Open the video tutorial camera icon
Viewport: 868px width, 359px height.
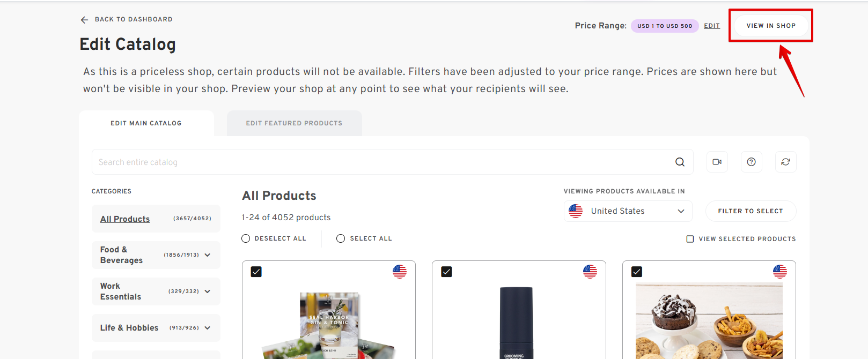coord(717,162)
